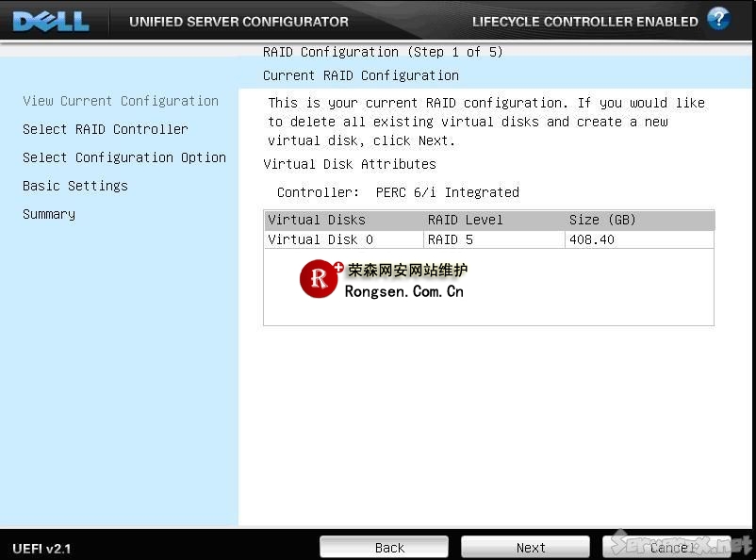This screenshot has height=560, width=756.
Task: Select View Current Configuration step
Action: point(121,101)
